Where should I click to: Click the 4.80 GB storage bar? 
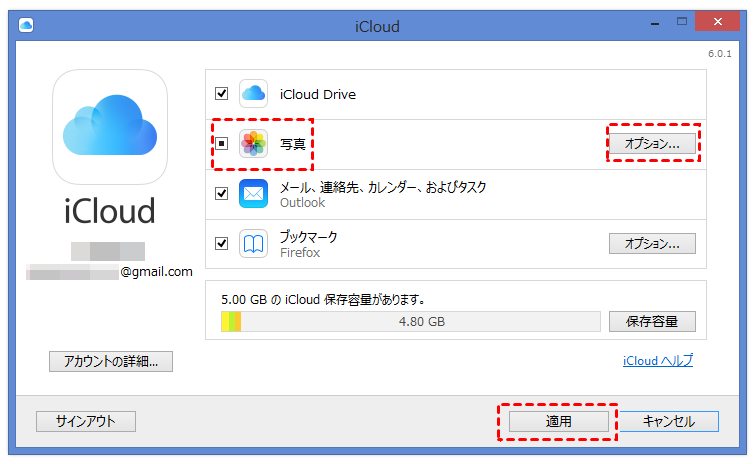click(x=421, y=322)
